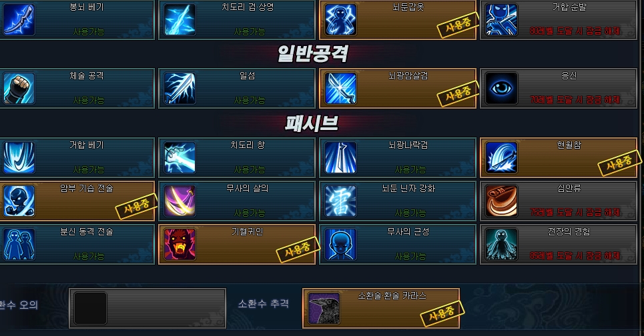Image resolution: width=644 pixels, height=336 pixels.
Task: Select the locked 전장의 경험 skill card
Action: (x=559, y=245)
